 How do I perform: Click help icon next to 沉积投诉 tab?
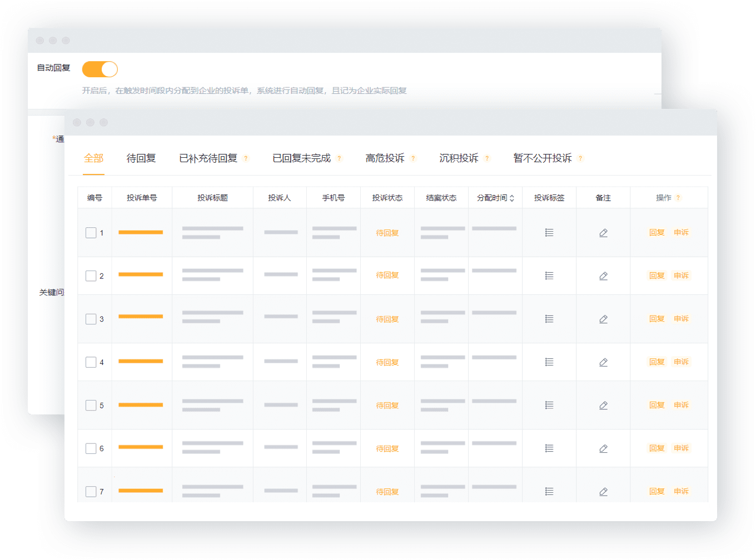click(487, 158)
